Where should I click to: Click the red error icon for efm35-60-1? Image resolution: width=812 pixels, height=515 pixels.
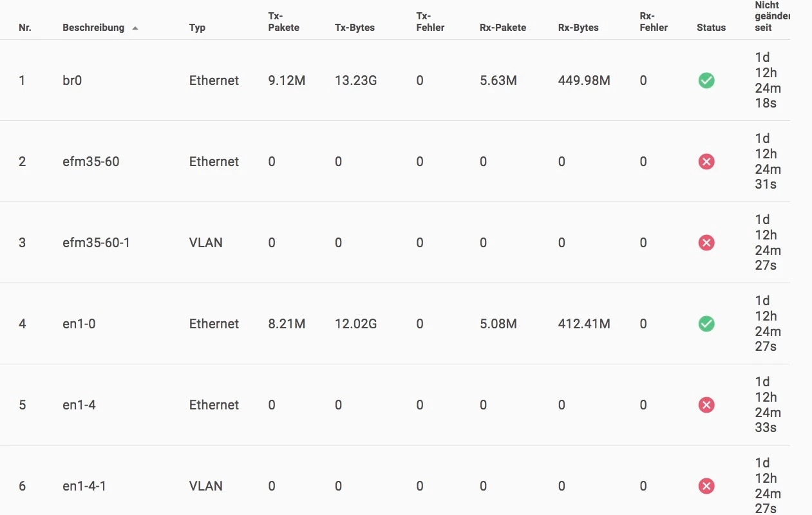(706, 243)
